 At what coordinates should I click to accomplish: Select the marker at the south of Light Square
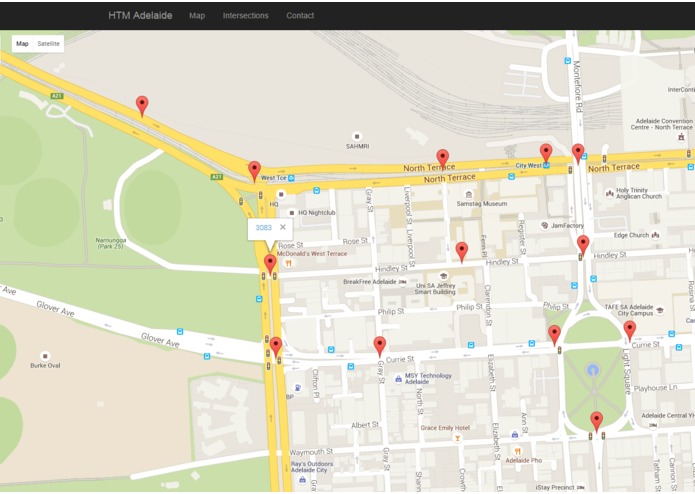596,422
